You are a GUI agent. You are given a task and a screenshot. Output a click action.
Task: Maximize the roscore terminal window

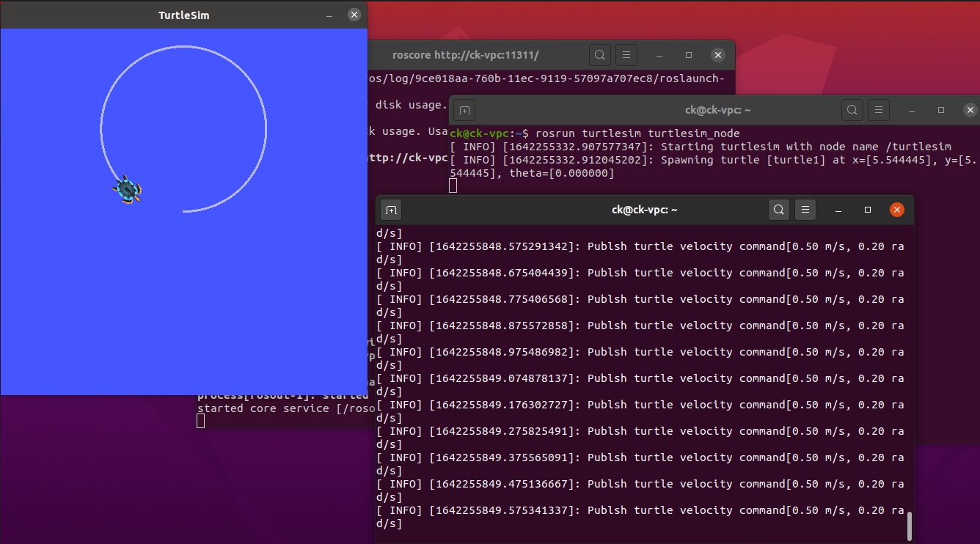tap(689, 55)
